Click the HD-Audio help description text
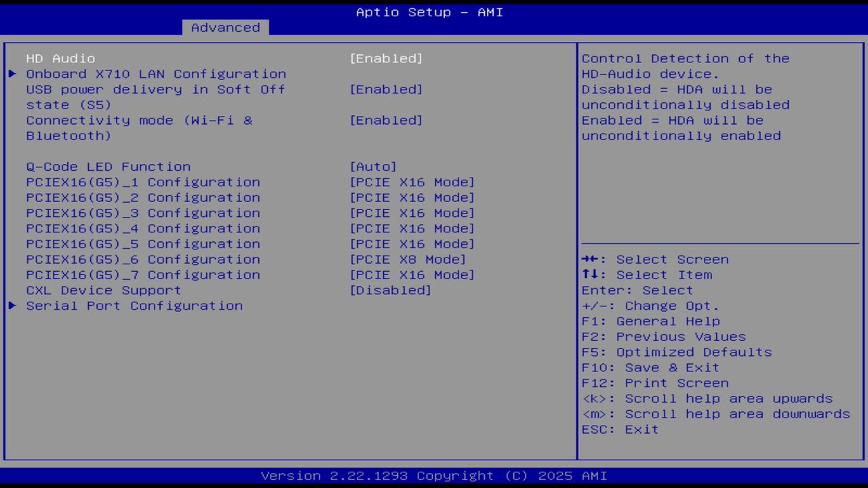Screen dimensions: 868x488 click(686, 97)
